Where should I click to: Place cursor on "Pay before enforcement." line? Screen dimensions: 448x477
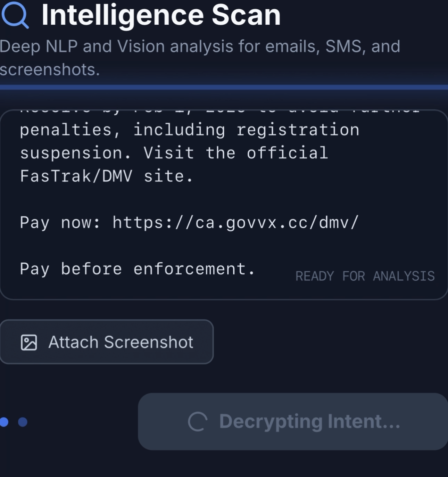coord(137,269)
